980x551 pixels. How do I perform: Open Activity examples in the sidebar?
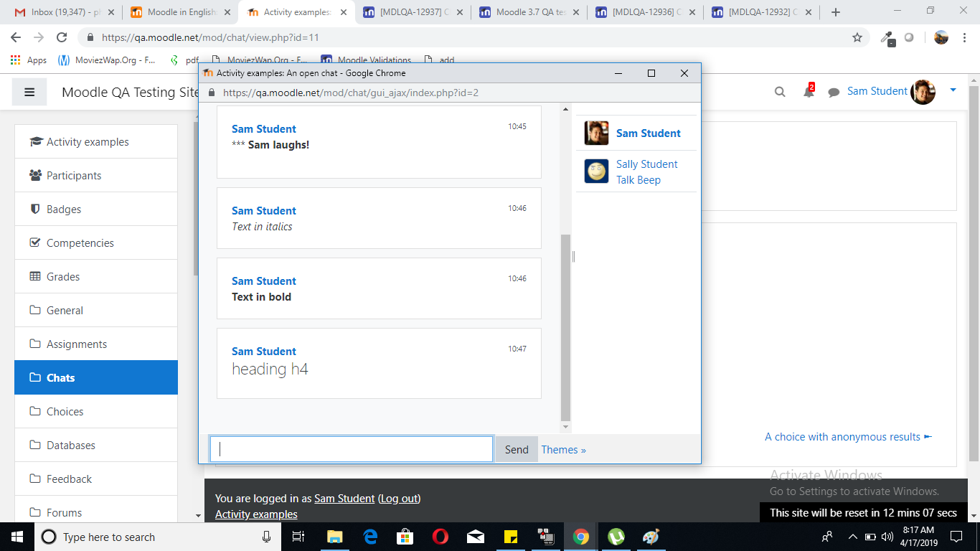click(96, 141)
